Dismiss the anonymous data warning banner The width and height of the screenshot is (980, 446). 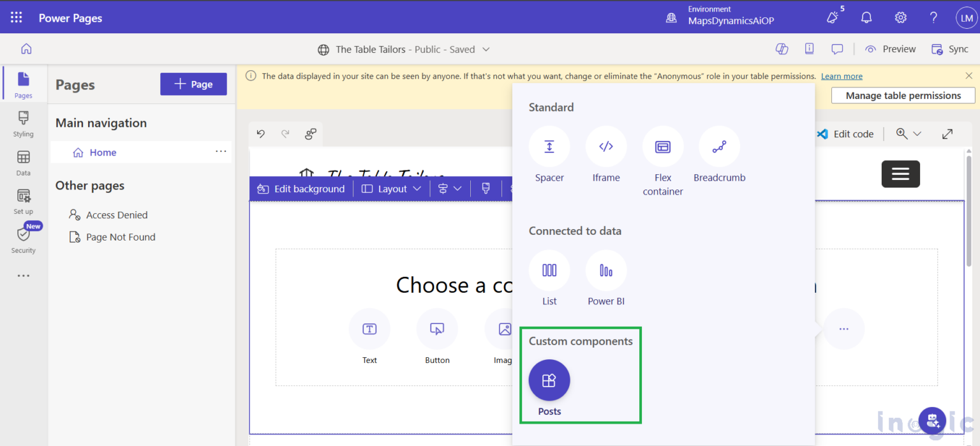point(969,75)
